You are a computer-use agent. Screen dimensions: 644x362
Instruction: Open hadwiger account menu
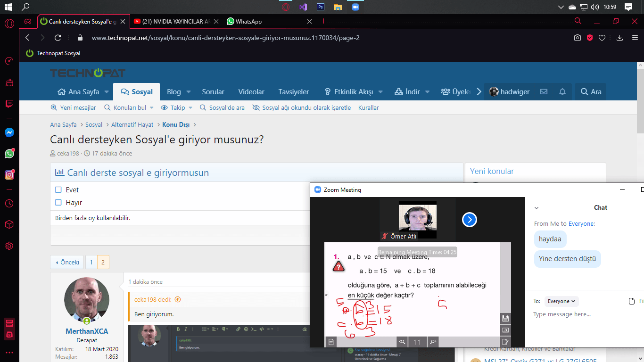coord(509,92)
